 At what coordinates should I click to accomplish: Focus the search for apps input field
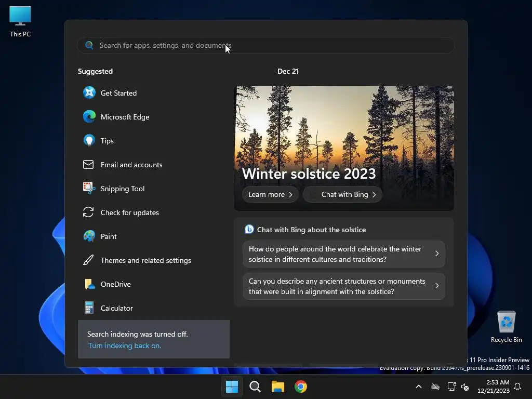[265, 45]
